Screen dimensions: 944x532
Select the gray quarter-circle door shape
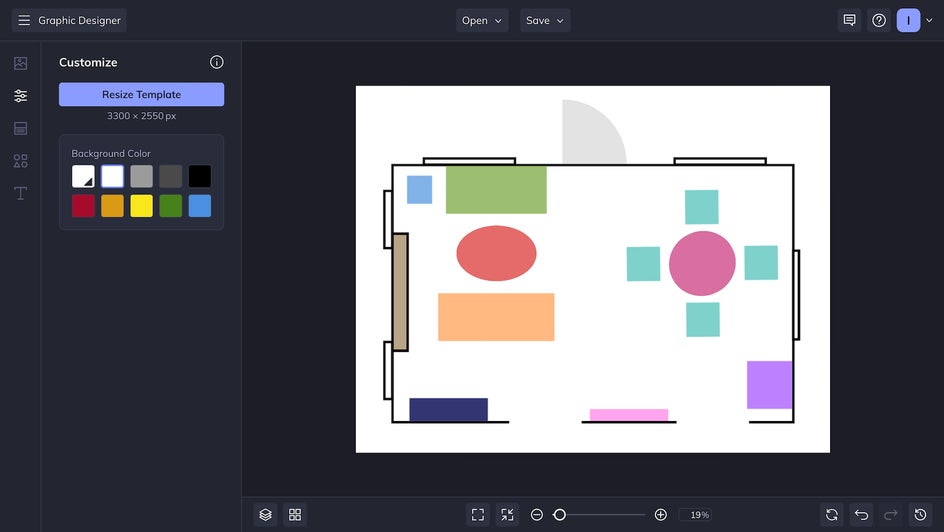pos(590,134)
